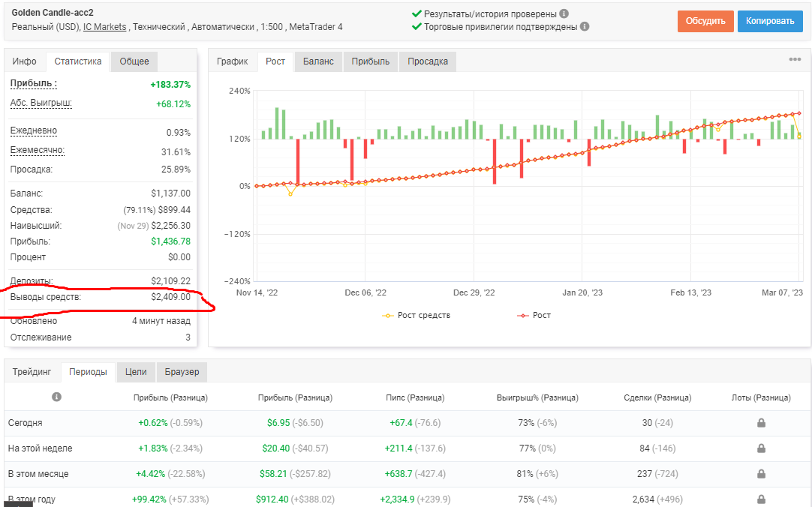Open the IC Markets broker link
Image resolution: width=812 pixels, height=507 pixels.
point(104,27)
